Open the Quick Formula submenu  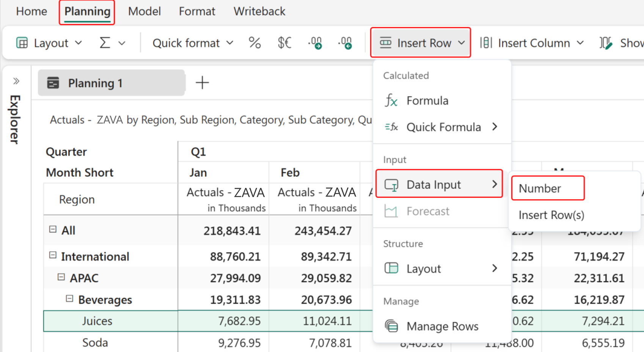[442, 127]
